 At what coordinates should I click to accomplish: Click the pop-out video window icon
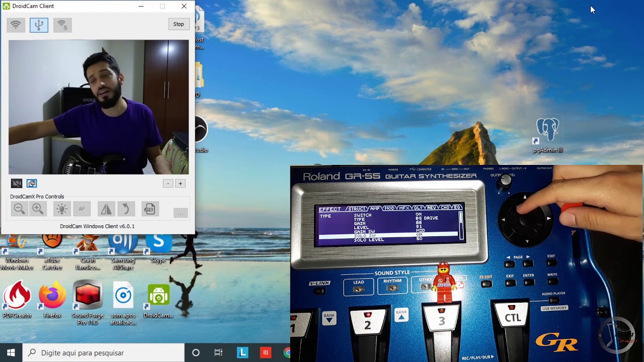click(32, 184)
